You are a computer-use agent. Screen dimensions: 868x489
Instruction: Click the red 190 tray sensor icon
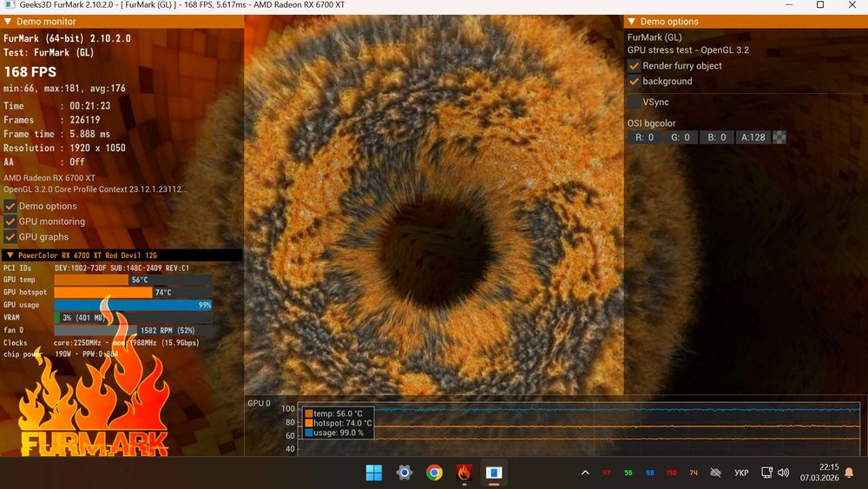(672, 473)
